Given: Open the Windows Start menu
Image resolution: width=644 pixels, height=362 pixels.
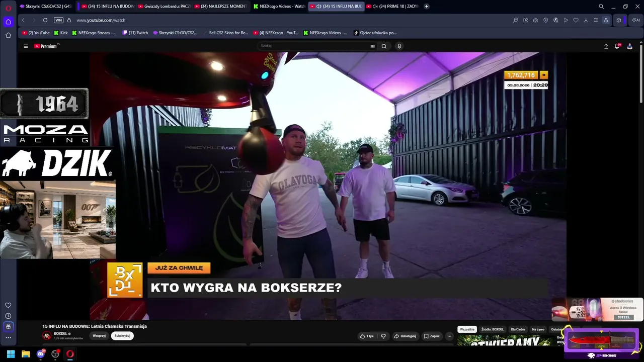Looking at the screenshot, I should (x=11, y=354).
